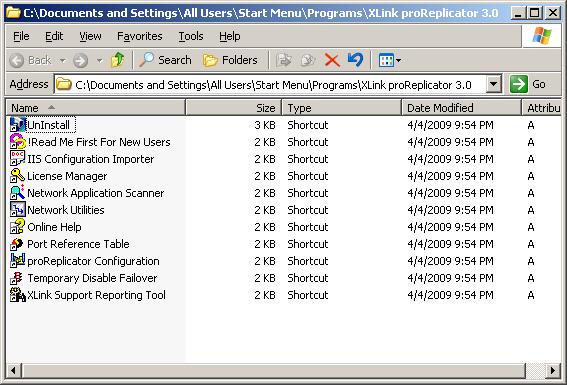The image size is (567, 385).
Task: Select the Temporary Disable Failover icon
Action: point(17,278)
